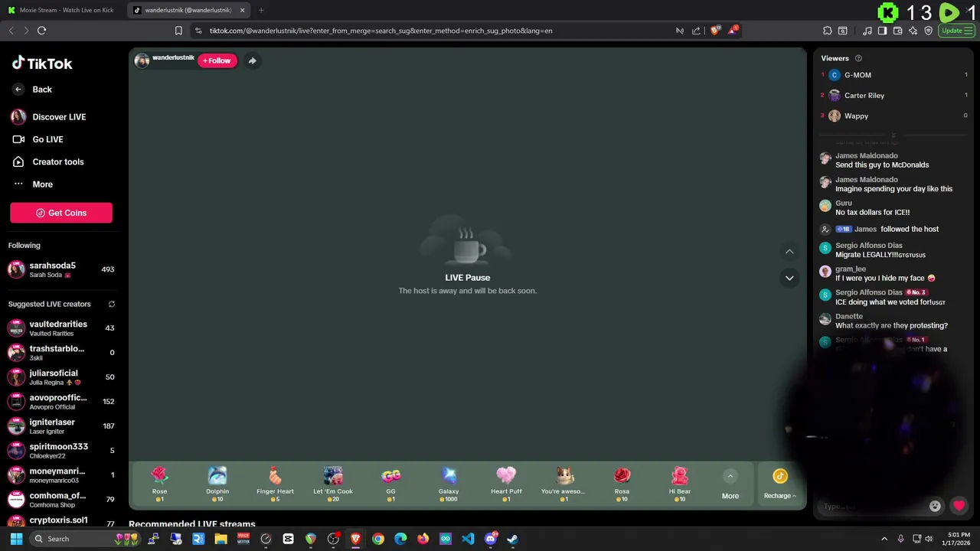Open juliarsoficial live channel

61,377
